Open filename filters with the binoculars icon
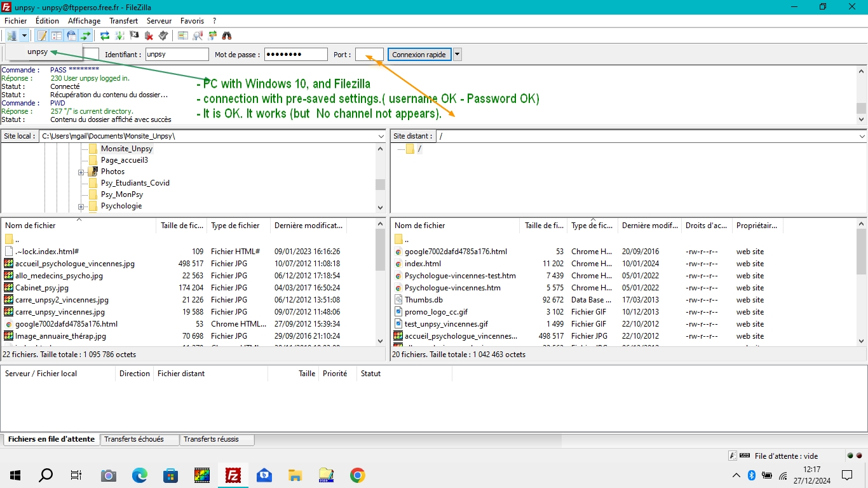This screenshot has width=868, height=488. 227,36
